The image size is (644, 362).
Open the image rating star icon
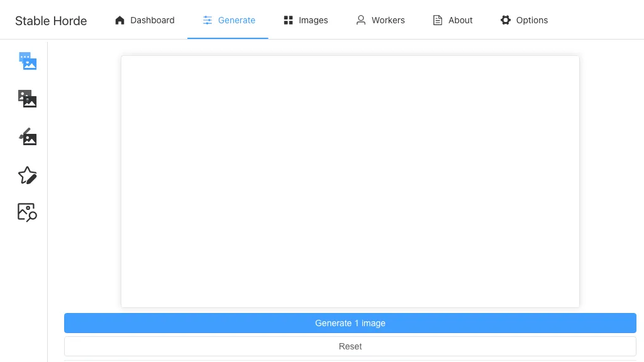pos(26,175)
